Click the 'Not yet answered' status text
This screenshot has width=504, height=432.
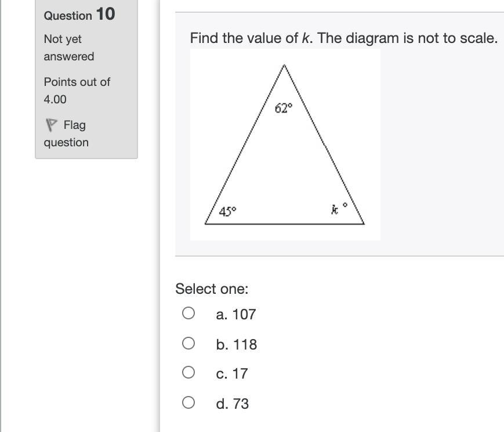tap(68, 48)
